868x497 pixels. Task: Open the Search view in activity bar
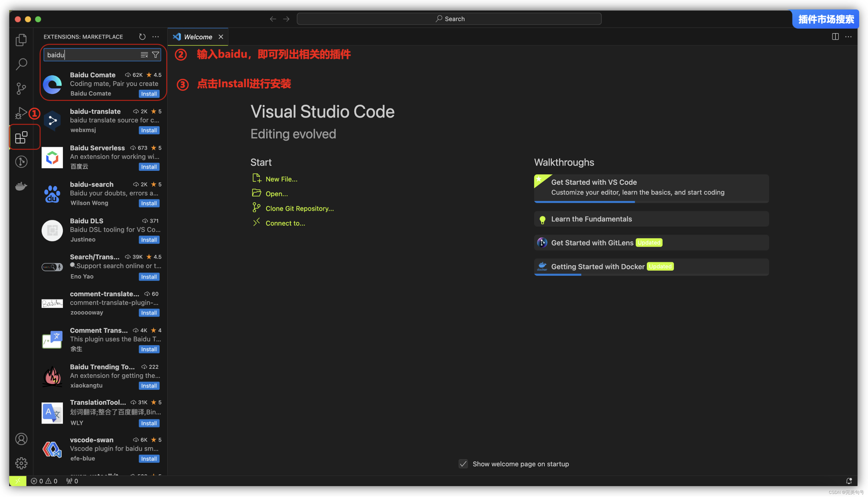pyautogui.click(x=21, y=64)
